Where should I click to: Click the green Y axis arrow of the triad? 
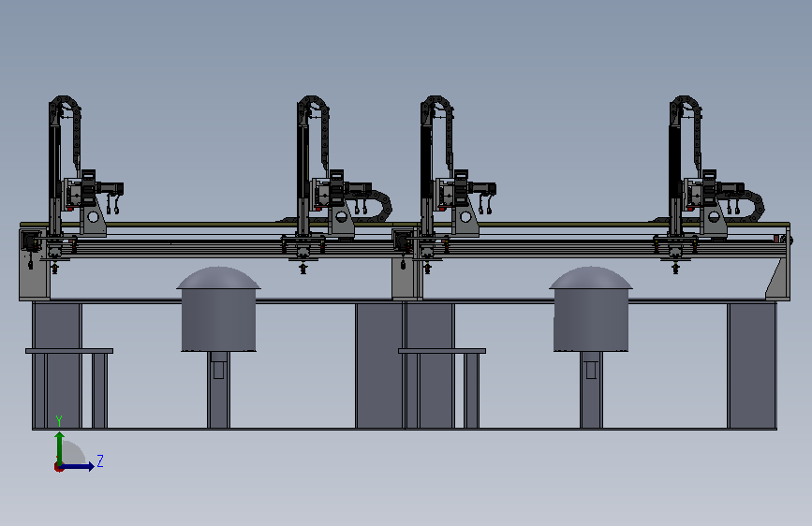(x=60, y=449)
